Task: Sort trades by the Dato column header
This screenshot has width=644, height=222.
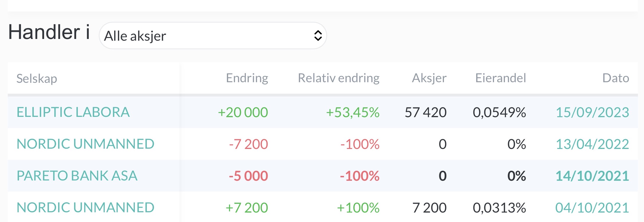Action: pos(615,78)
